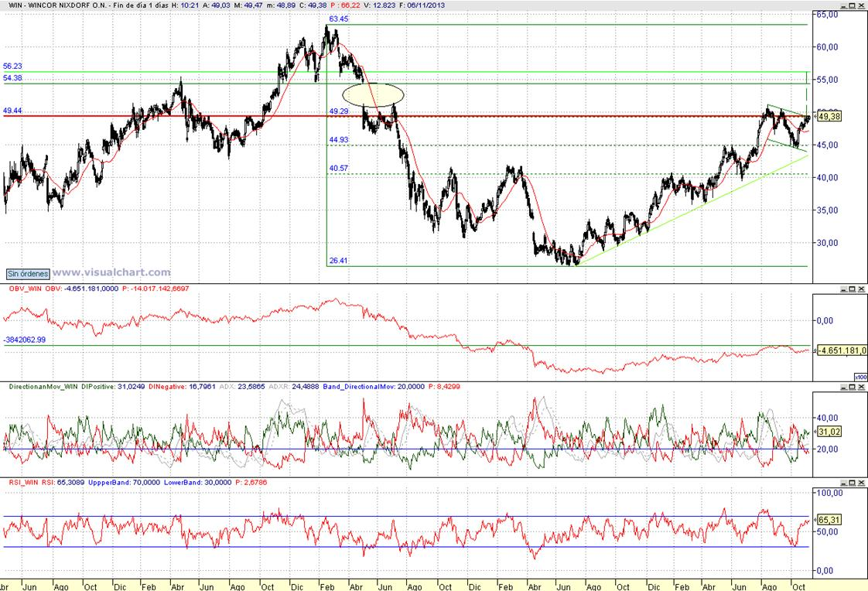This screenshot has width=868, height=591.
Task: Close the DirectionanMov_WIN indicator panel
Action: coord(861,387)
